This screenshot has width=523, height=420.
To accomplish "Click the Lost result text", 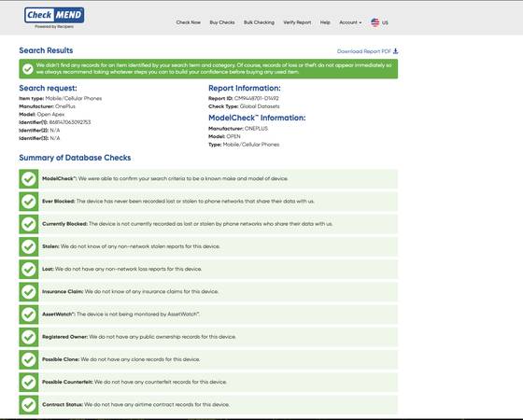I will coord(129,269).
